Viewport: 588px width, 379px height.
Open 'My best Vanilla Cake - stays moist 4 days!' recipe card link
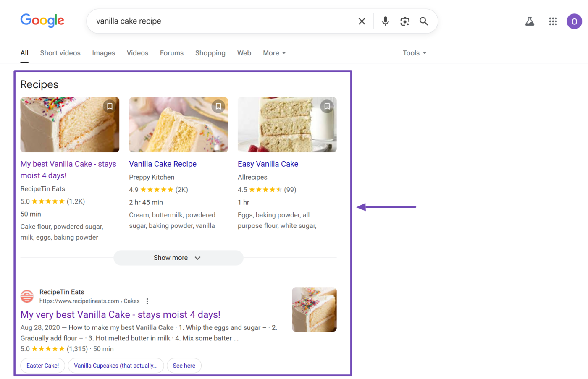[x=68, y=170]
